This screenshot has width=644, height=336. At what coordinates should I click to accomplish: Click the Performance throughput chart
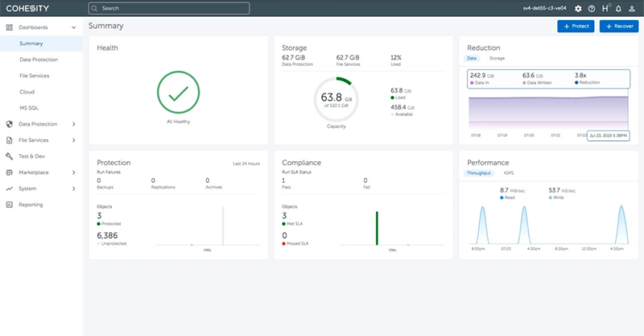tap(548, 225)
